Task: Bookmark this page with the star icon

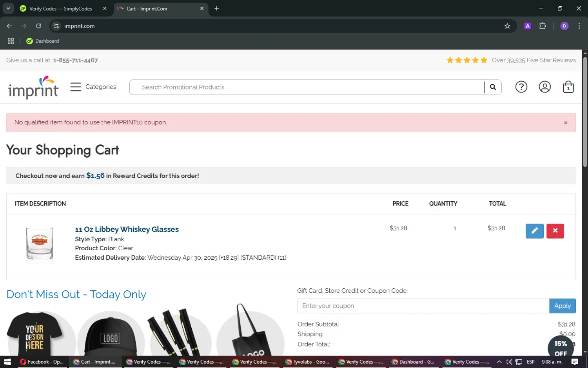Action: [507, 26]
